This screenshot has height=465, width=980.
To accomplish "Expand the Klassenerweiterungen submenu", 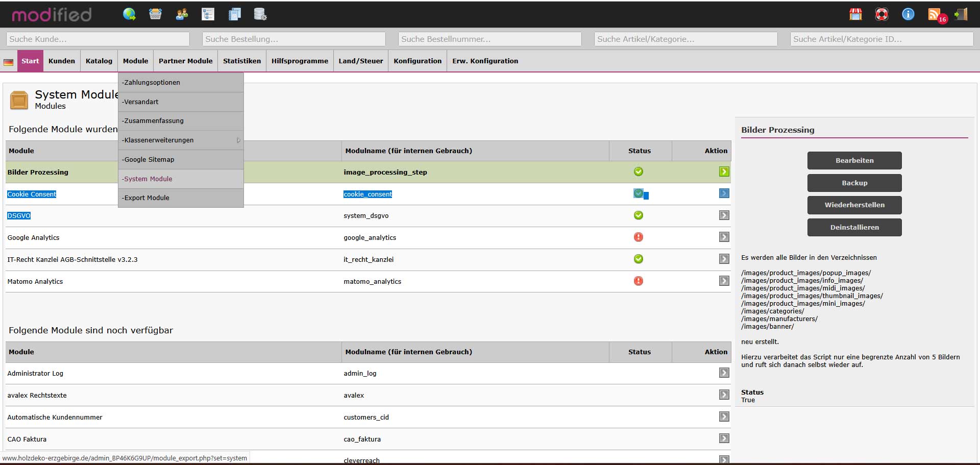I will 180,140.
